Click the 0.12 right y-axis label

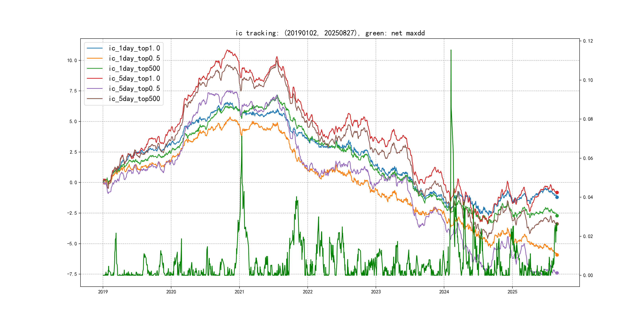pos(588,41)
